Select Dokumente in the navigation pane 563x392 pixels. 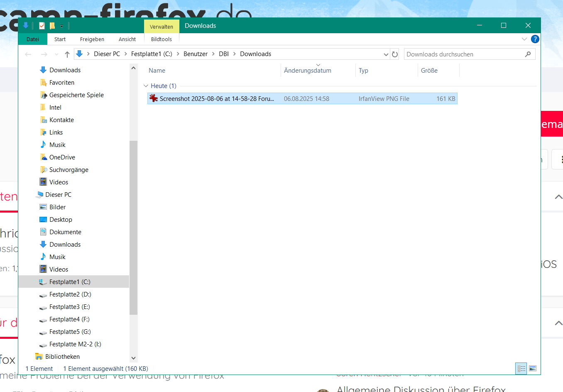65,232
